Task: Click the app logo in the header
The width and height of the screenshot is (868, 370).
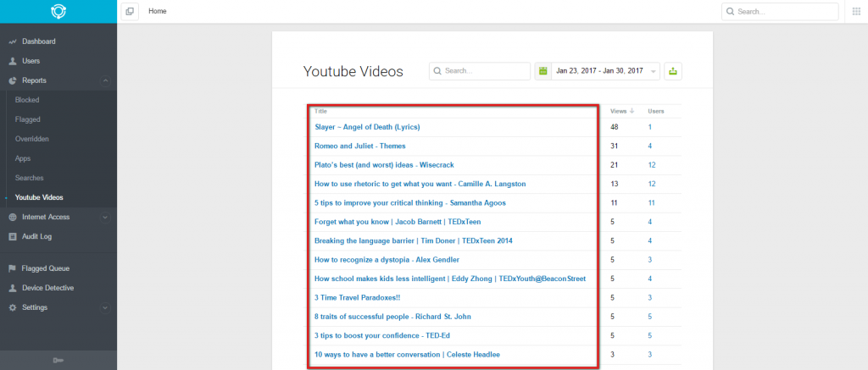Action: [58, 12]
